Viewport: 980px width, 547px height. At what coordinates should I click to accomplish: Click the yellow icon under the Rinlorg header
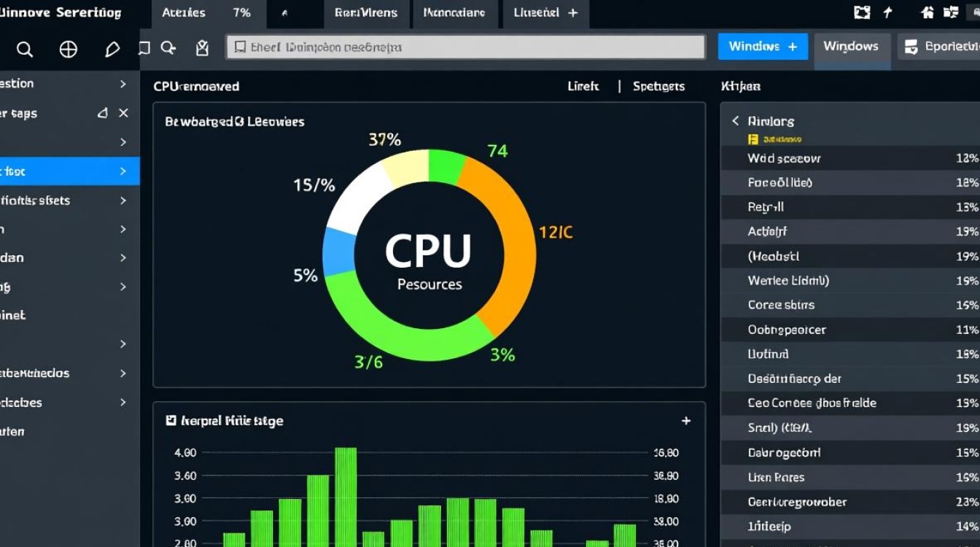point(753,139)
